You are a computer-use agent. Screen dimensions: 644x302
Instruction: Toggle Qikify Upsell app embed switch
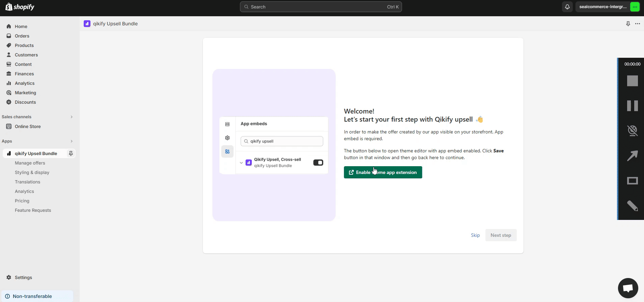point(318,162)
